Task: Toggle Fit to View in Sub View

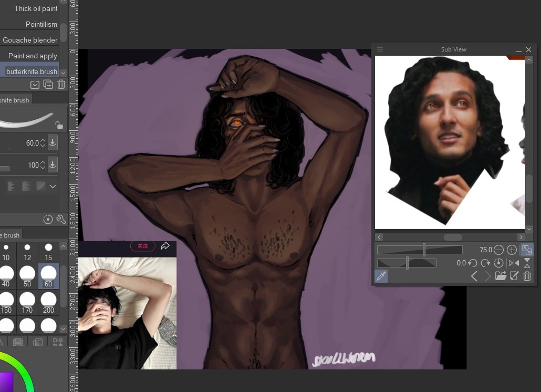Action: (x=527, y=250)
